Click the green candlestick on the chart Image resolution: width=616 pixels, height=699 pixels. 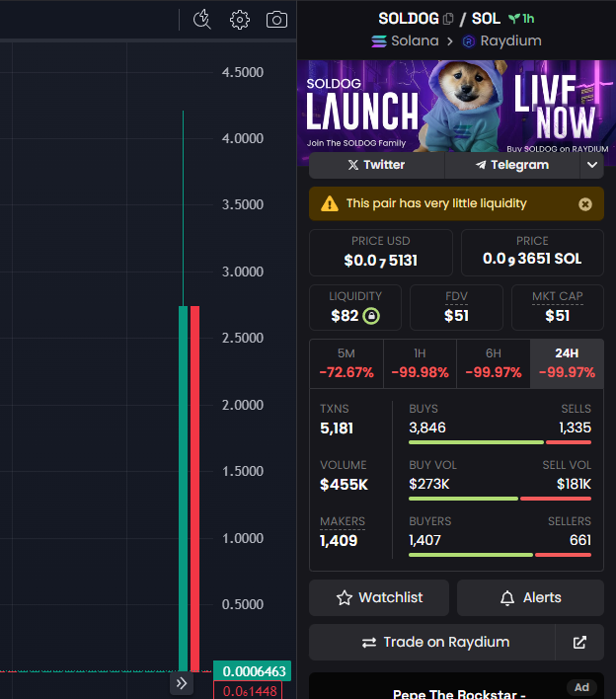pos(184,488)
